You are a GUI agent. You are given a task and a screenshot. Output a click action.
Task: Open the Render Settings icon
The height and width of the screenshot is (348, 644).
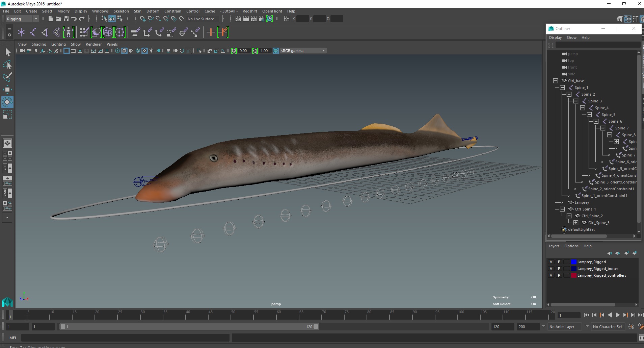[x=262, y=19]
